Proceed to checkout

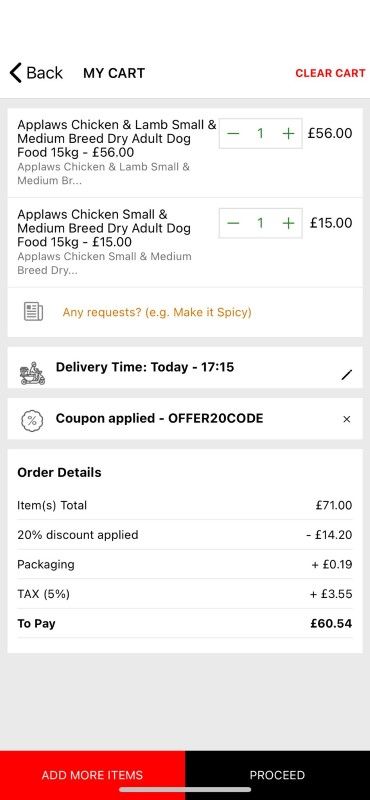tap(278, 775)
